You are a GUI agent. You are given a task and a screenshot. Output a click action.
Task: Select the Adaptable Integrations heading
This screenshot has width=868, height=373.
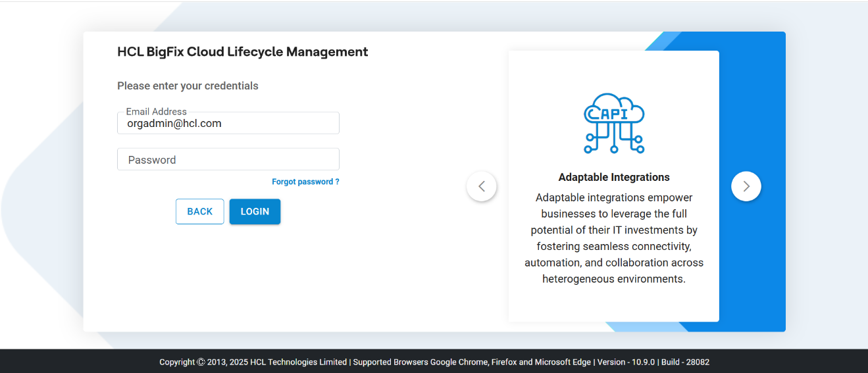pos(614,177)
